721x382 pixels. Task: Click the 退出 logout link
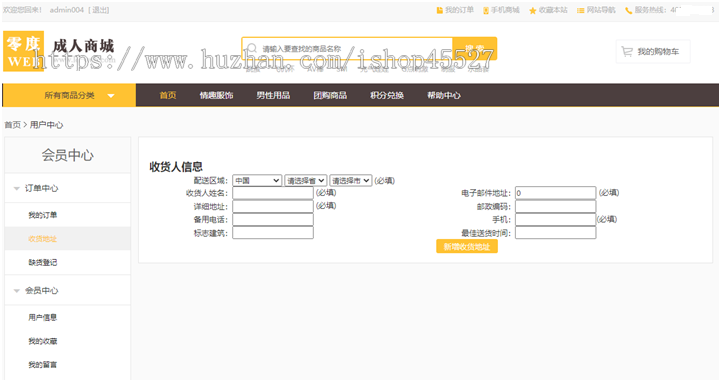(x=98, y=10)
